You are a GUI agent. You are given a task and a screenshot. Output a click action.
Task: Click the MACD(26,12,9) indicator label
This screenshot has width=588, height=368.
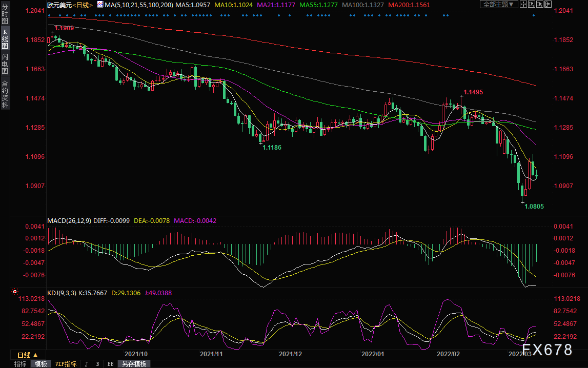[x=68, y=220]
